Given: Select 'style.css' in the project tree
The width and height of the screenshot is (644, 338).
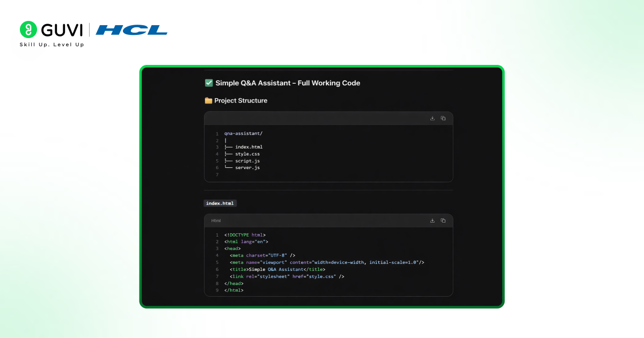Looking at the screenshot, I should point(247,154).
